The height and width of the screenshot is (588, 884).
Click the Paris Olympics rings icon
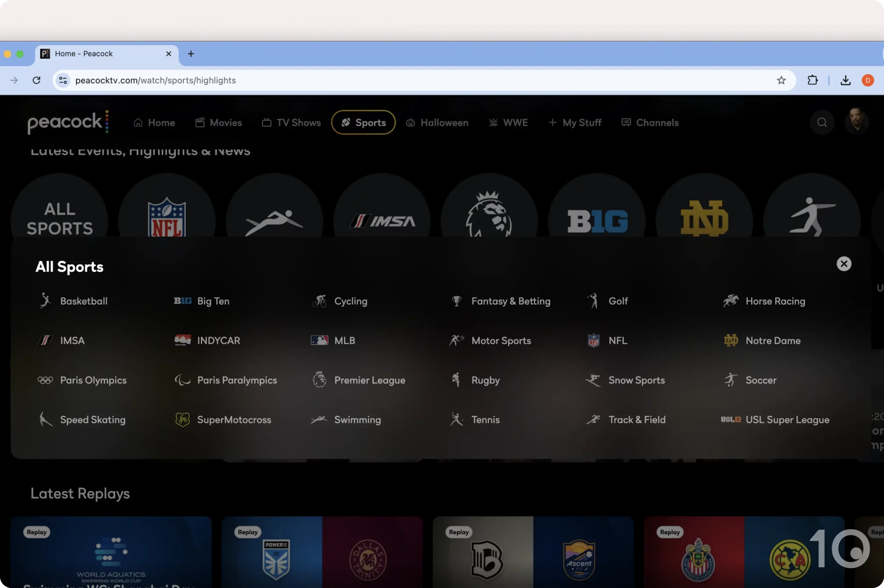point(45,380)
